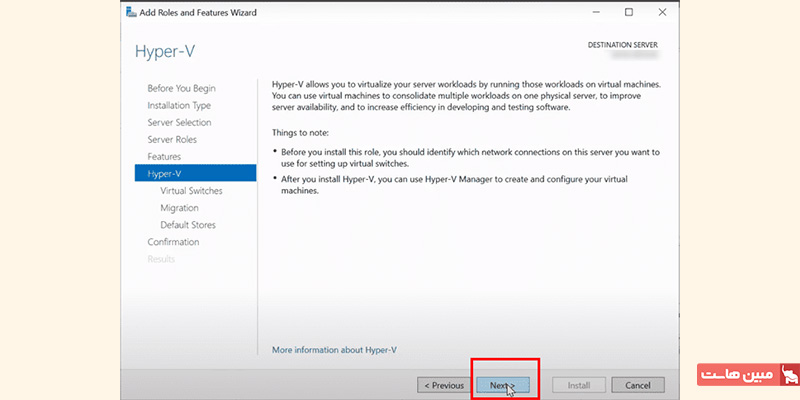Go to Server Selection step
Viewport: 800px width, 400px height.
point(179,122)
